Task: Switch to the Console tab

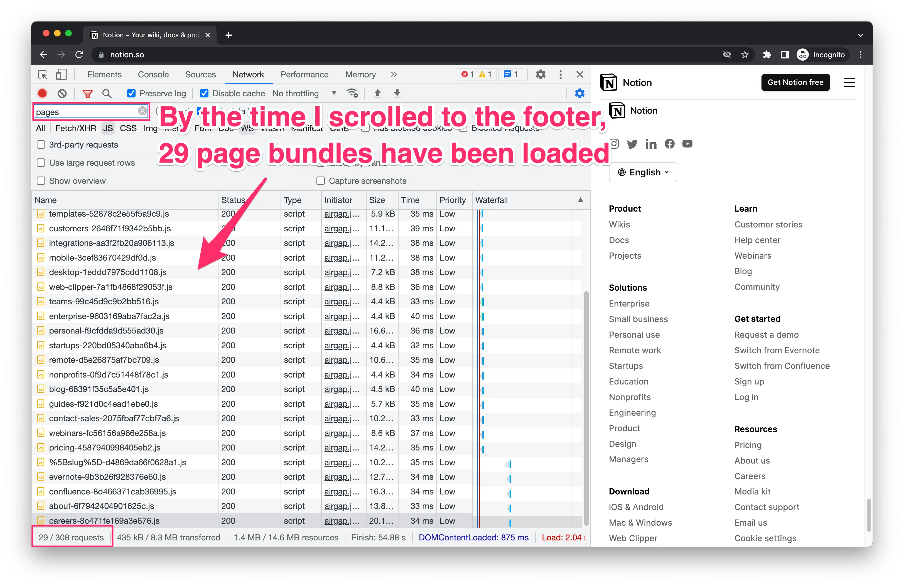Action: [x=153, y=74]
